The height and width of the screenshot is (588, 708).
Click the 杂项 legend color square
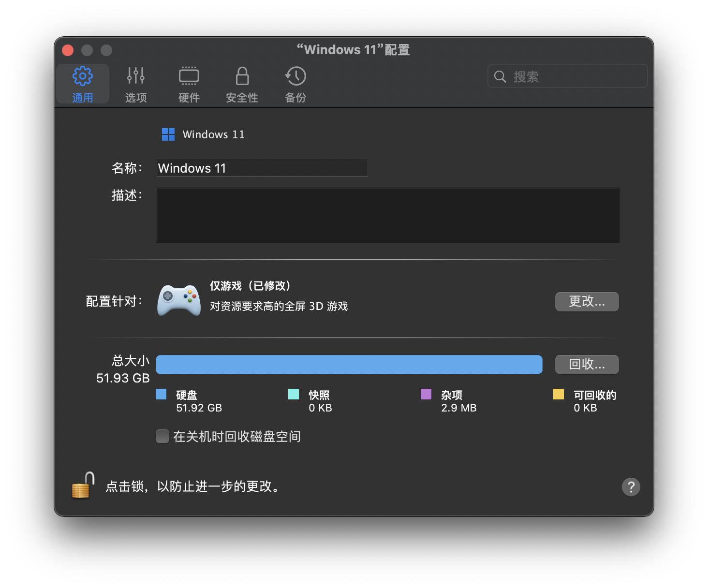pos(426,395)
